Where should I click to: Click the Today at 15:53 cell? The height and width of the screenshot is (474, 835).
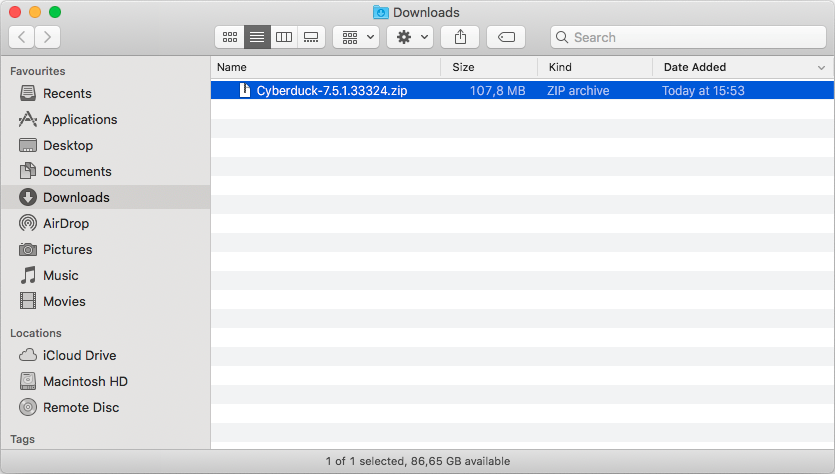coord(703,91)
